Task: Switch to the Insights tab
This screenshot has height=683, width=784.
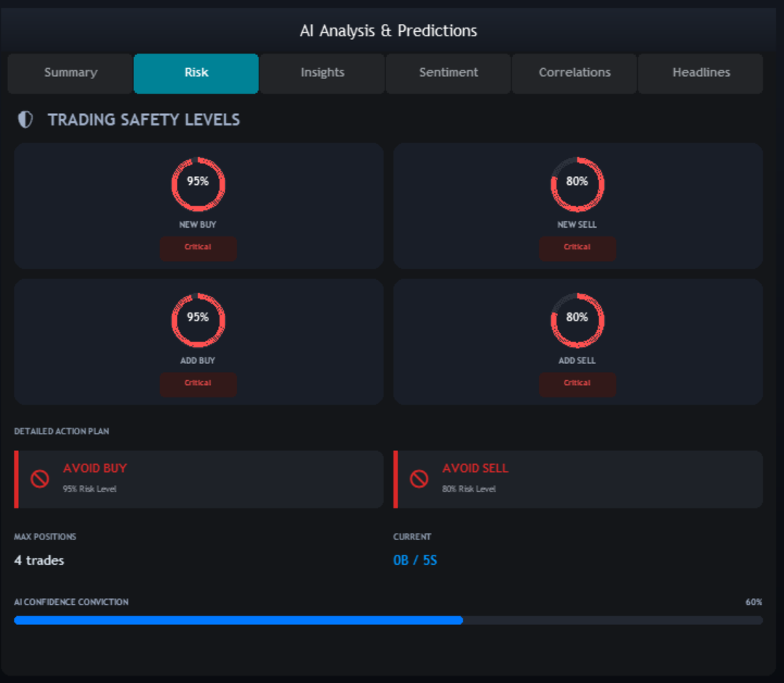Action: [x=322, y=73]
